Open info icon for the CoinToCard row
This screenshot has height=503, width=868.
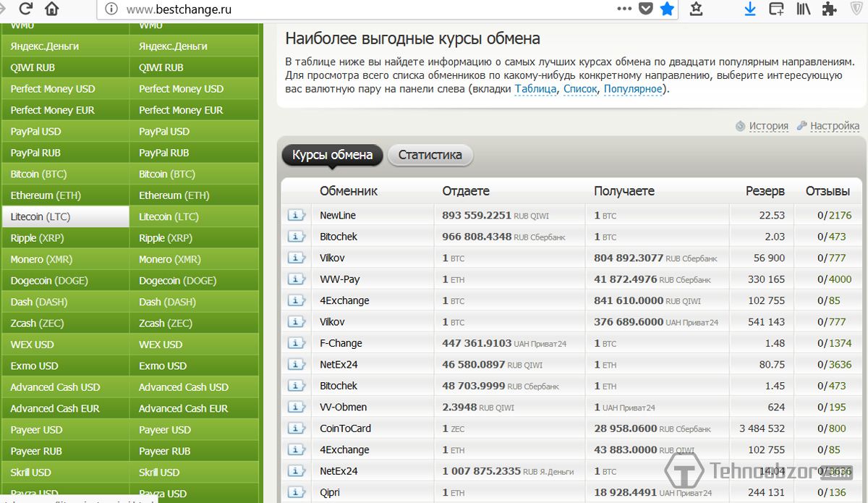297,428
